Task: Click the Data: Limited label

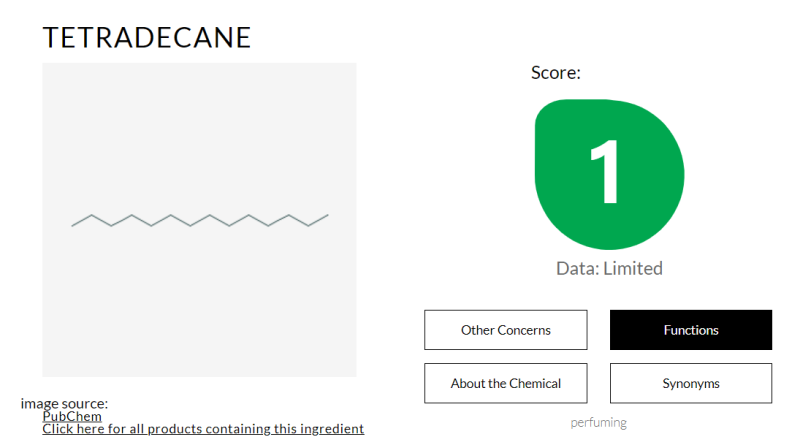Action: pyautogui.click(x=609, y=268)
